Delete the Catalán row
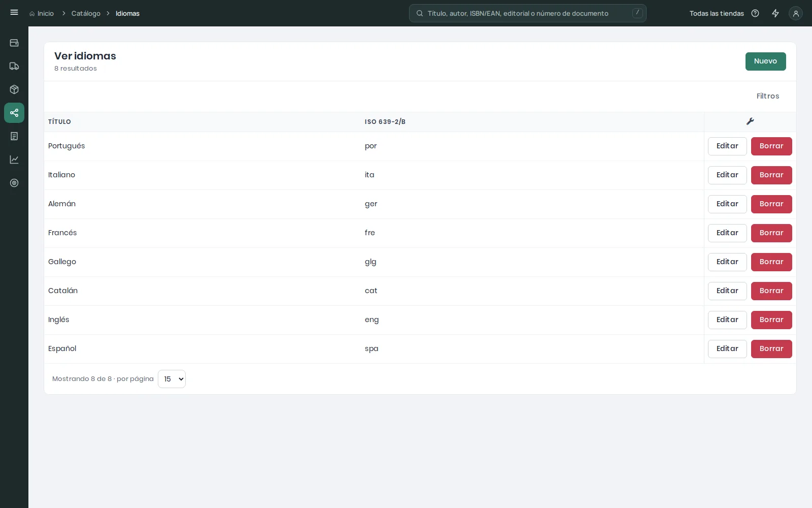The width and height of the screenshot is (812, 508). pos(771,291)
